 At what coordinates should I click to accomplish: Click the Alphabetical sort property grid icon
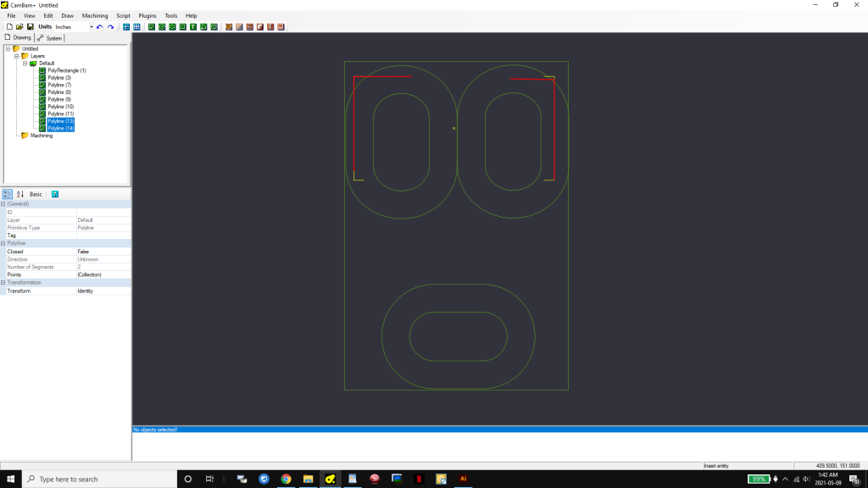point(20,194)
